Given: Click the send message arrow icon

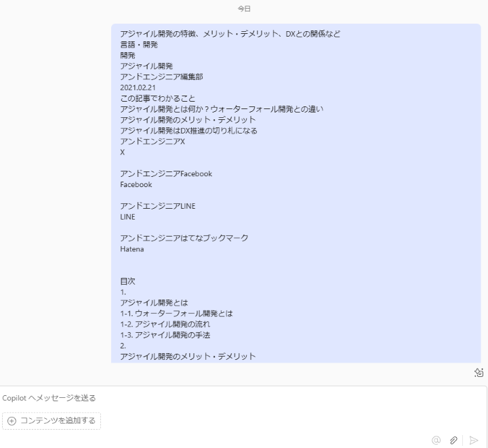Looking at the screenshot, I should [x=473, y=441].
